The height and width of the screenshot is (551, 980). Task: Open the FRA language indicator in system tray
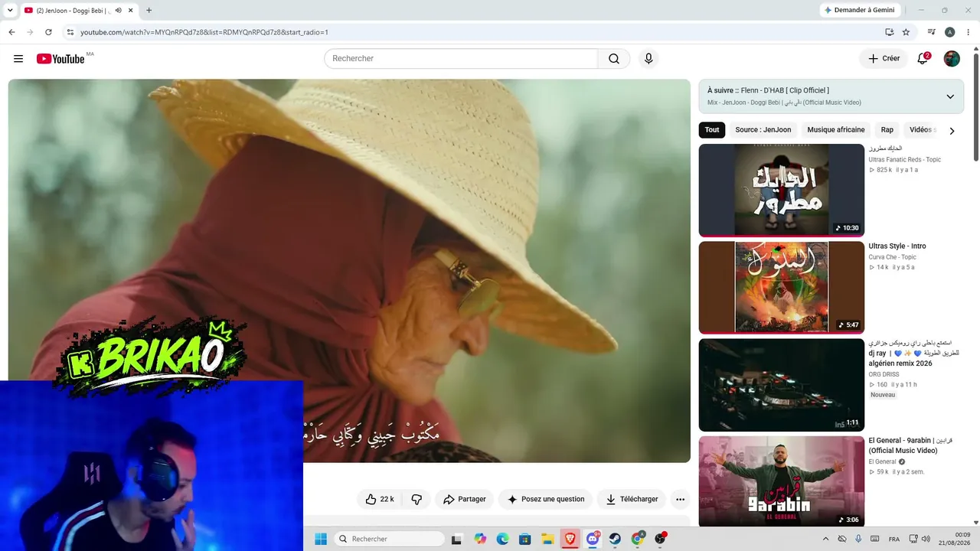coord(894,539)
